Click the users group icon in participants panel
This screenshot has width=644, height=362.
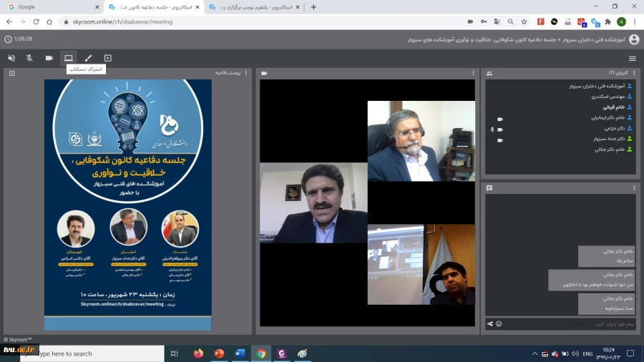489,73
